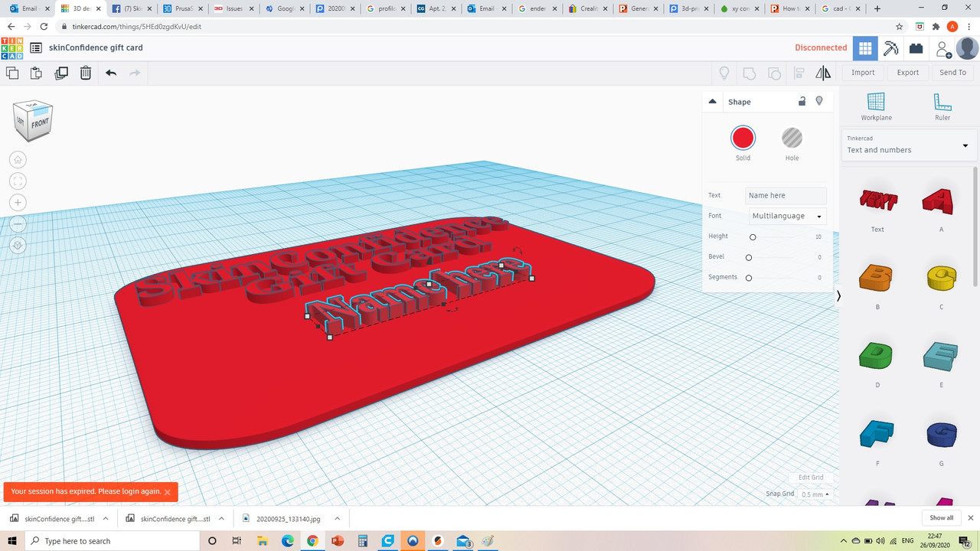Pick the letter C shape

click(941, 279)
